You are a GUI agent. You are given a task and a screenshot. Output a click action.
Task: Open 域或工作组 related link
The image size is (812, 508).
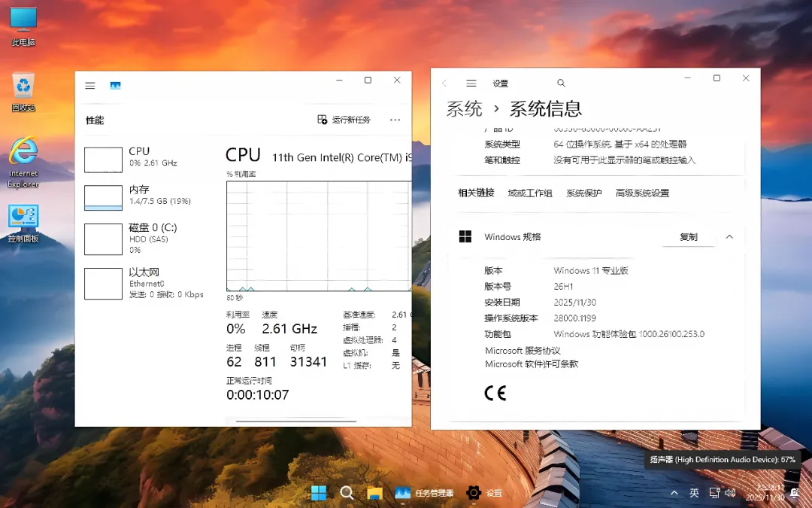(530, 193)
